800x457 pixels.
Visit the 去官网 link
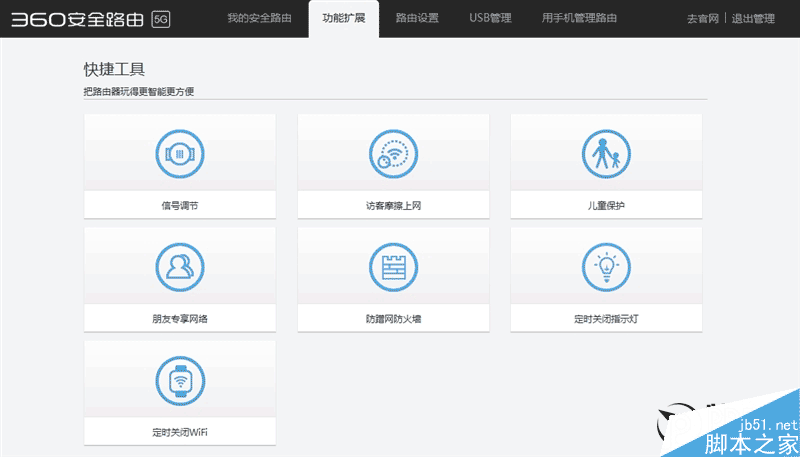[x=703, y=19]
